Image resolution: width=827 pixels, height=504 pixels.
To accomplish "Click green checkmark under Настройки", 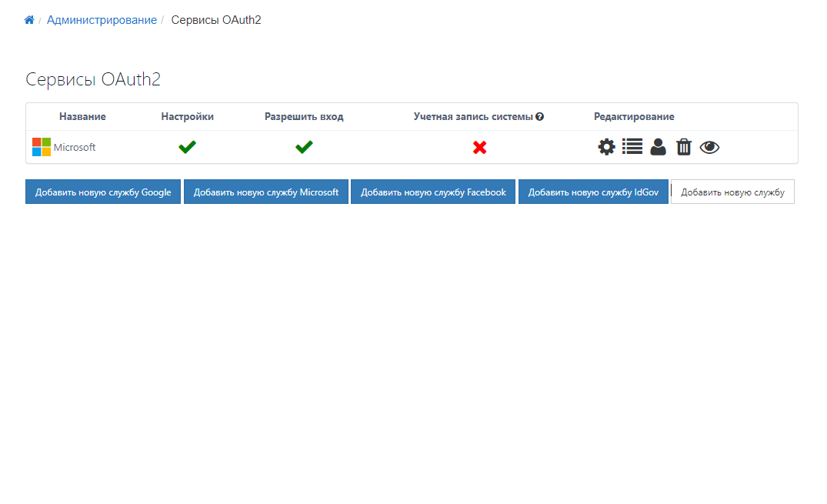I will tap(187, 147).
